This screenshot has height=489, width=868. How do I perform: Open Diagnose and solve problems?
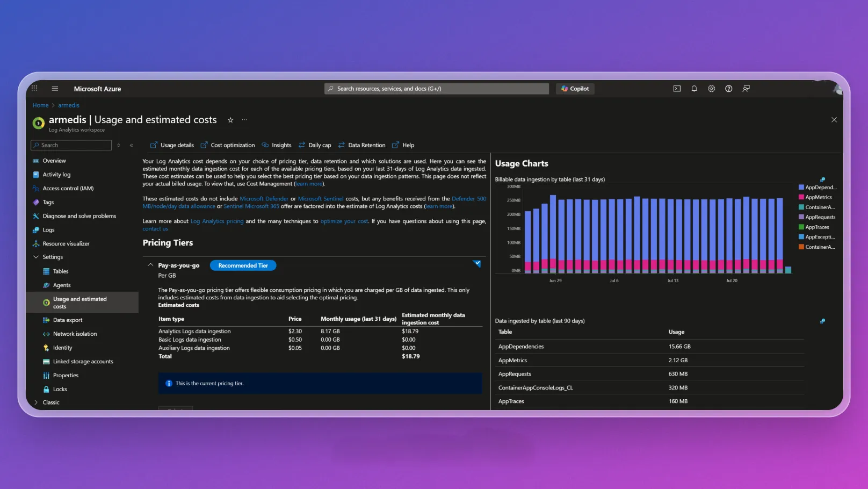(79, 216)
